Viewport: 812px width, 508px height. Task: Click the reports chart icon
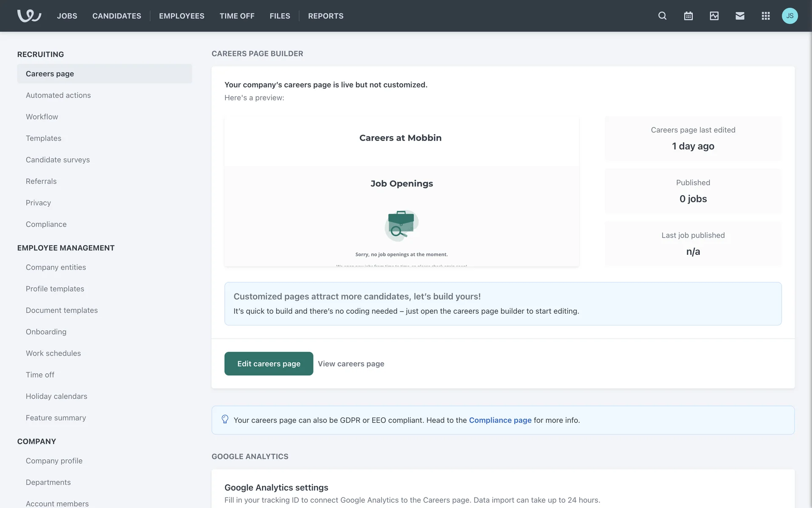pyautogui.click(x=714, y=16)
